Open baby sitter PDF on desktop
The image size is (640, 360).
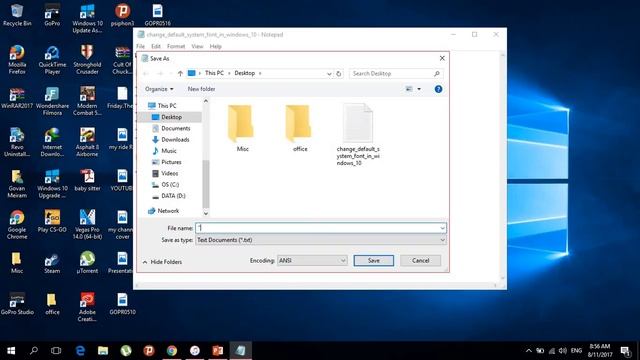click(x=87, y=180)
